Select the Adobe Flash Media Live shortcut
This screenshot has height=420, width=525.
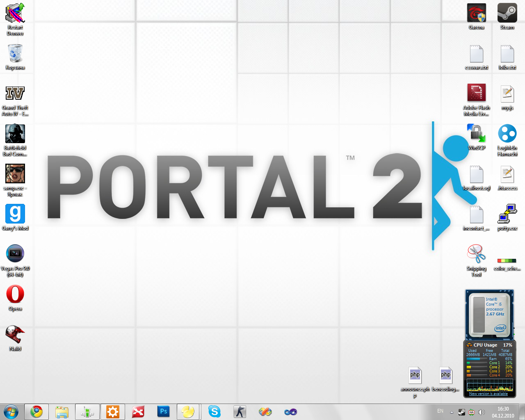(477, 100)
